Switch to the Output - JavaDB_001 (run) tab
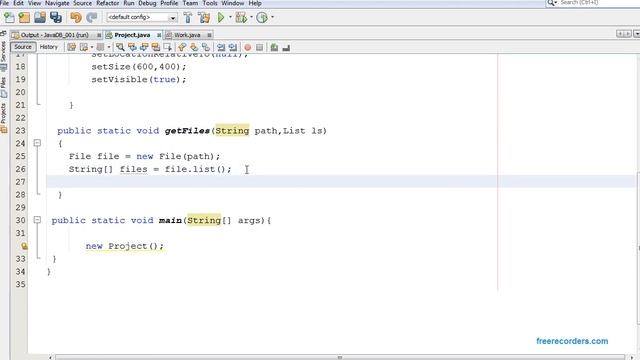The image size is (640, 360). 55,35
